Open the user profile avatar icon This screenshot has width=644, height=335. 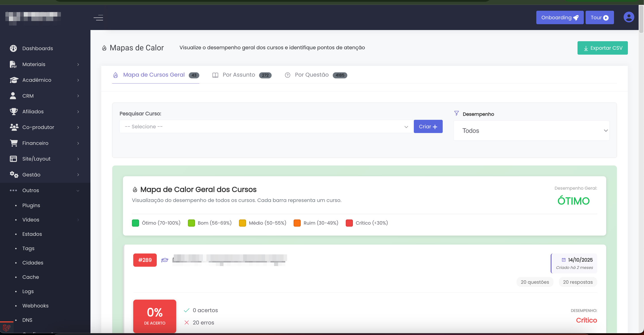(x=629, y=17)
